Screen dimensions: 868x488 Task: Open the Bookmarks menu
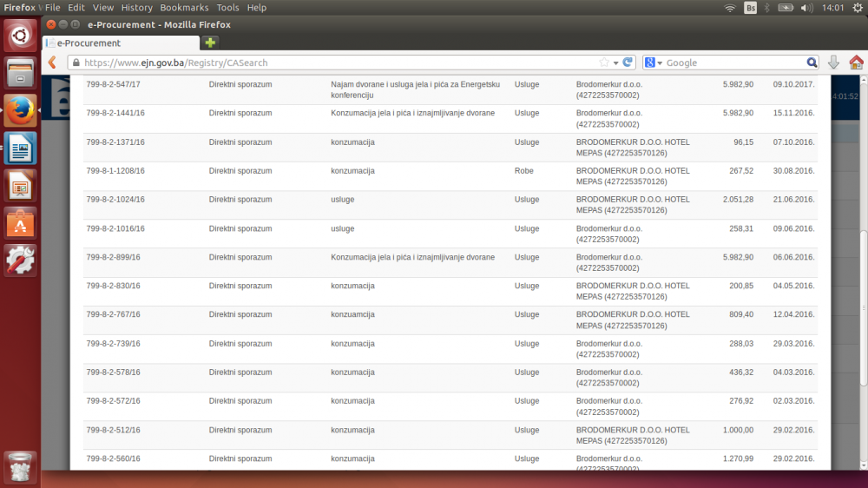[x=184, y=8]
